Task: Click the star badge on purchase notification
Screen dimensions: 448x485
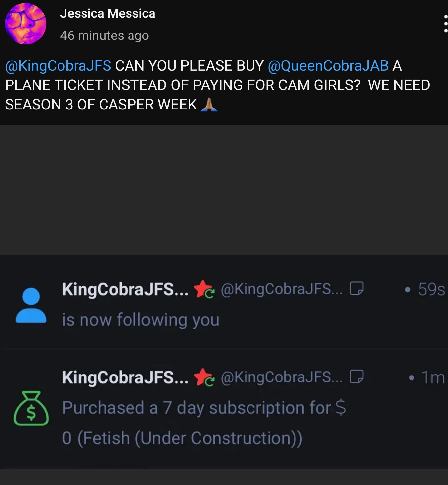Action: coord(204,377)
